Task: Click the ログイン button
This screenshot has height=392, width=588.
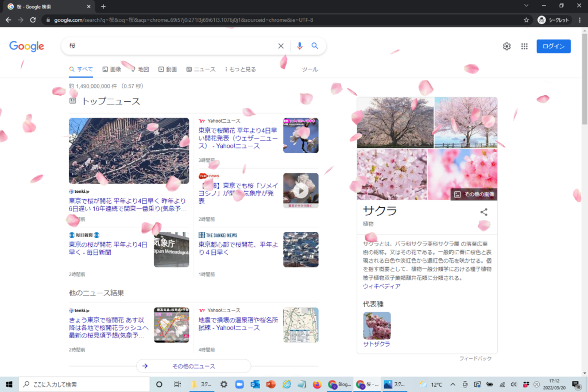Action: click(x=553, y=46)
